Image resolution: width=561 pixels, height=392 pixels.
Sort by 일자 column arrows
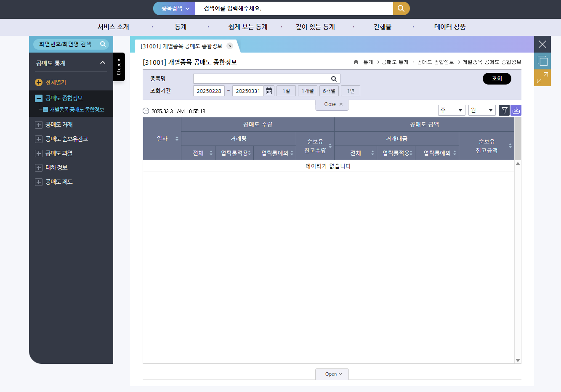click(x=177, y=139)
